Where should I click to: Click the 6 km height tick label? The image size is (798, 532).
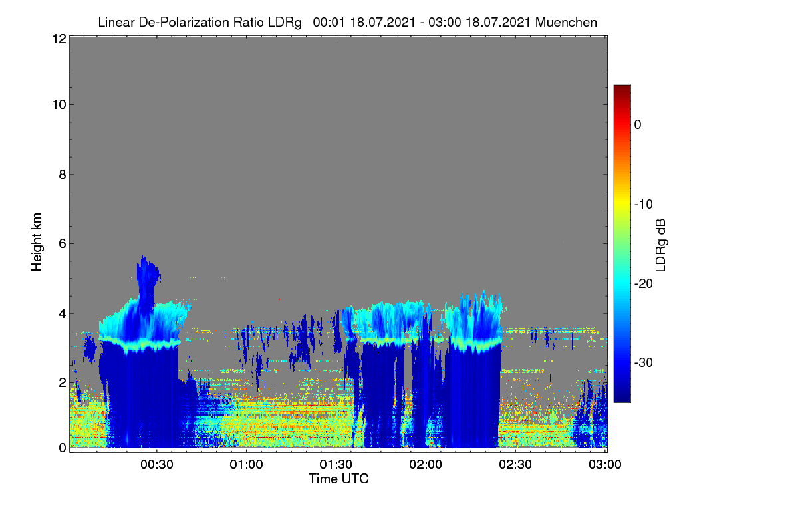61,243
